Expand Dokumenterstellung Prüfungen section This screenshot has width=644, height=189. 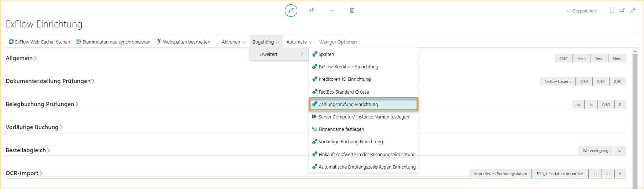[50, 81]
